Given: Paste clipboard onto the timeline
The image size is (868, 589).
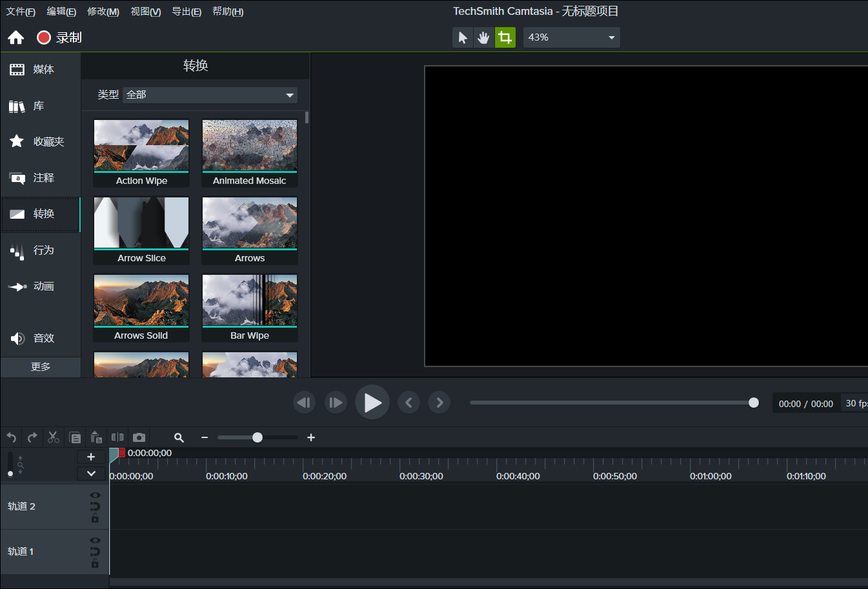Looking at the screenshot, I should (x=96, y=437).
